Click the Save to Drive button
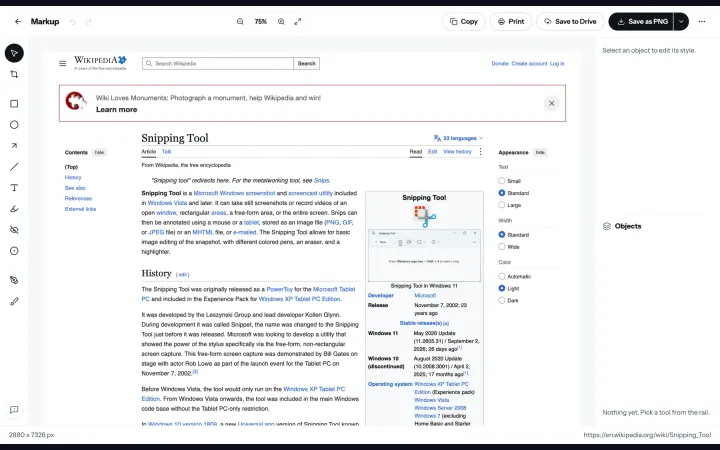This screenshot has height=450, width=720. [570, 22]
